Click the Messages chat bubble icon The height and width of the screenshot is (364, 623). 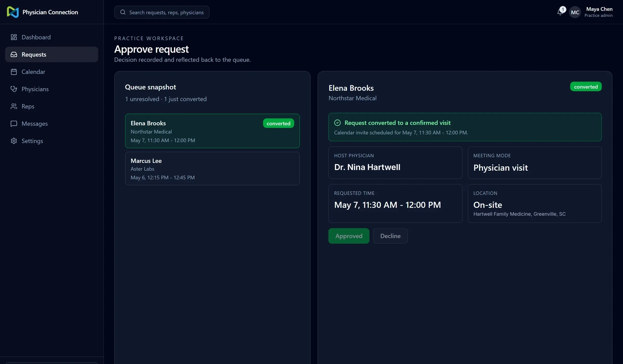click(14, 124)
